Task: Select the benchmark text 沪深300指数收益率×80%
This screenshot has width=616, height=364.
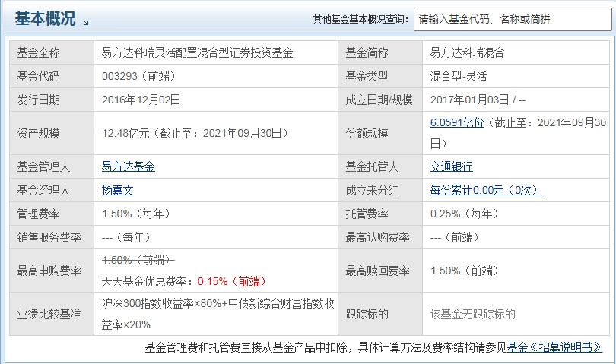Action: (x=161, y=303)
